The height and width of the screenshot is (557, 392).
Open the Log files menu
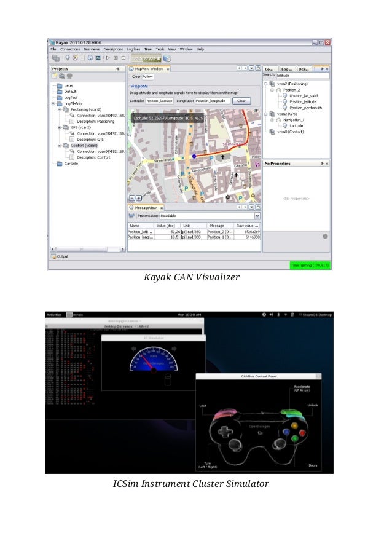[x=133, y=49]
